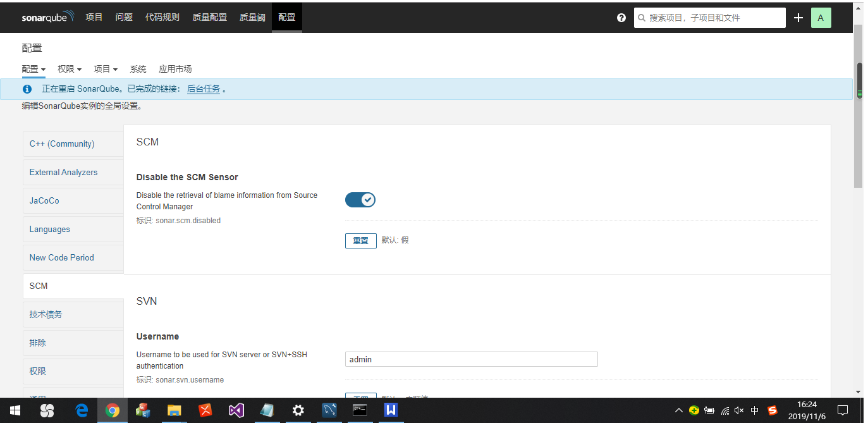Open the Sogou input method tray icon
Viewport: 868px width, 423px height.
(772, 410)
